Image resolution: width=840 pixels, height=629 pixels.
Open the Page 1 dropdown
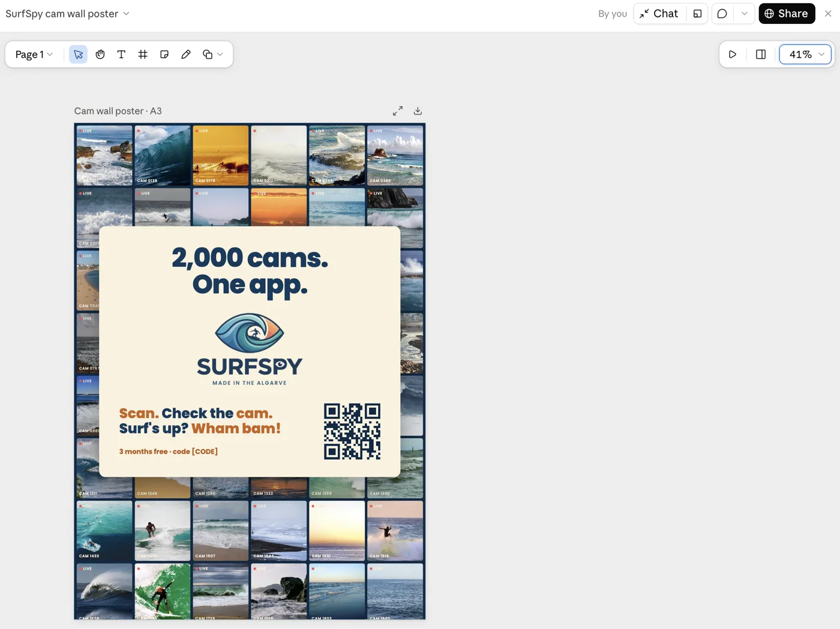(34, 55)
